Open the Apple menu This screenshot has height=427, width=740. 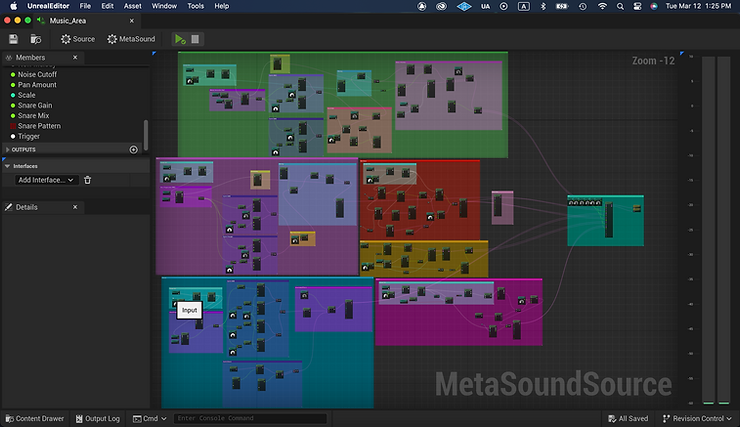(14, 6)
